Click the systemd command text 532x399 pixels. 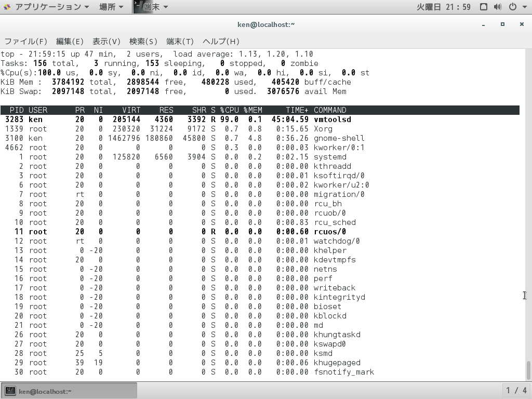330,157
